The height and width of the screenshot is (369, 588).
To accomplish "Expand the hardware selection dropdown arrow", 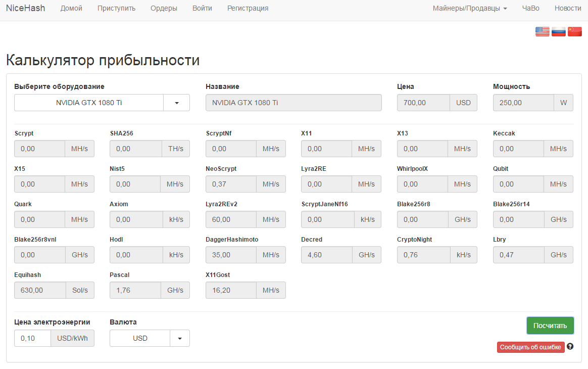I will pyautogui.click(x=177, y=103).
